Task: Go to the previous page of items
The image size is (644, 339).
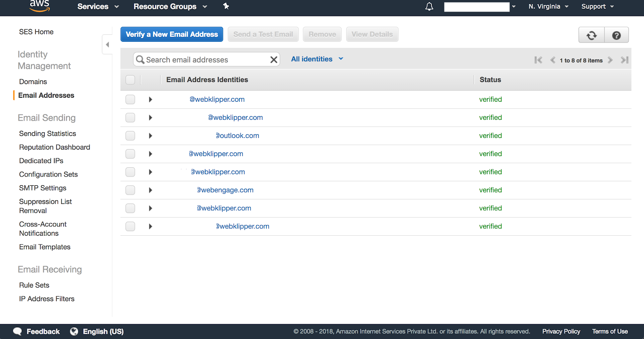Action: tap(553, 60)
